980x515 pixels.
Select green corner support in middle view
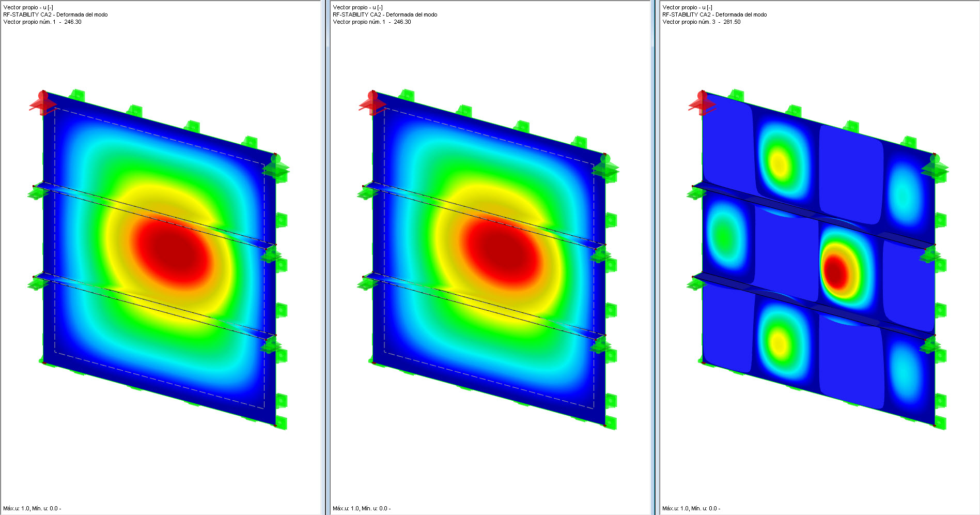(x=605, y=167)
